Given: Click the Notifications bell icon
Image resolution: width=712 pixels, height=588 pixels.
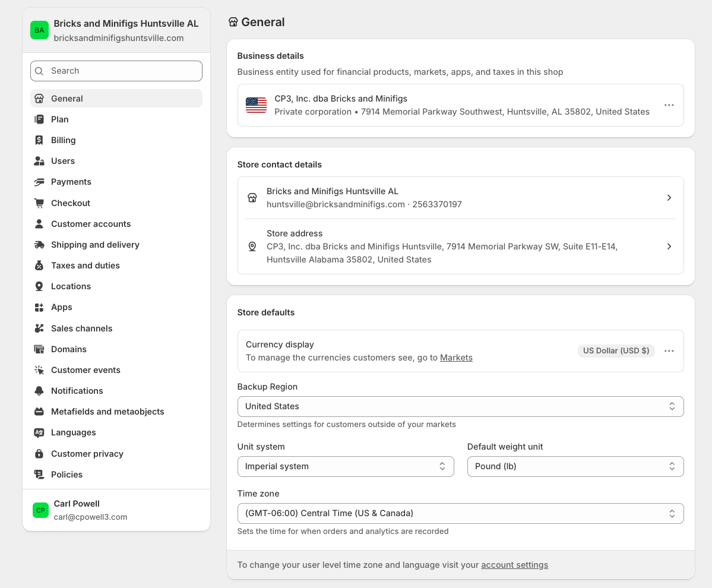Looking at the screenshot, I should (x=39, y=391).
